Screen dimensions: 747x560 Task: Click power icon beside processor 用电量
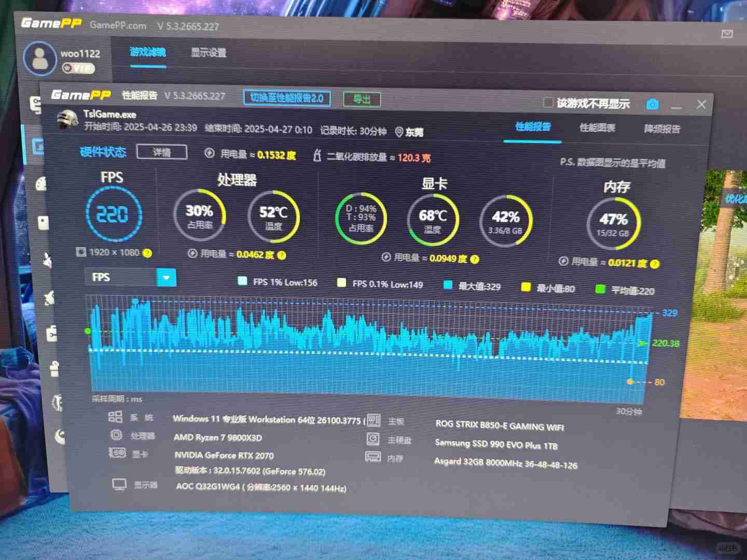point(192,253)
